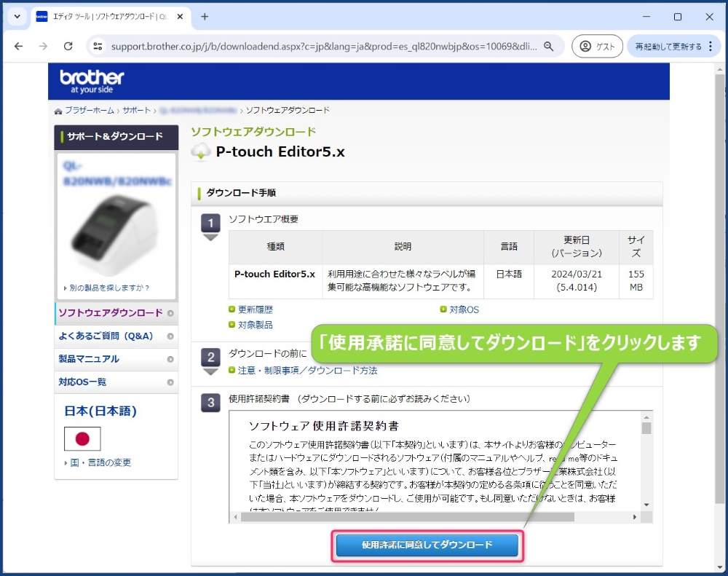Click the ダウンロード手順 heading

click(241, 193)
